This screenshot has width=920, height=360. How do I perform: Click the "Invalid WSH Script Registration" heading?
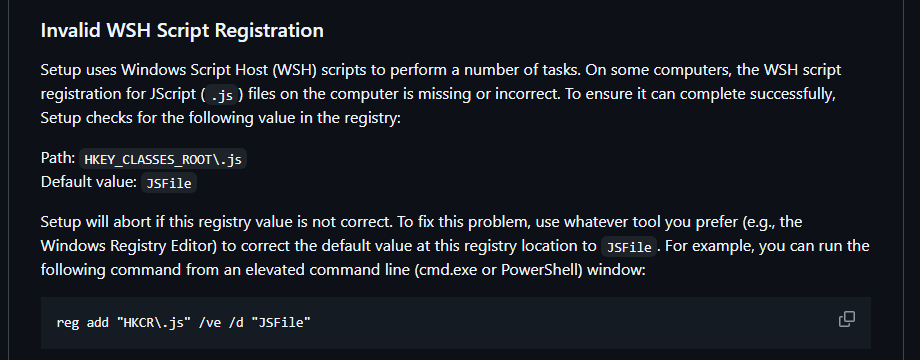182,30
